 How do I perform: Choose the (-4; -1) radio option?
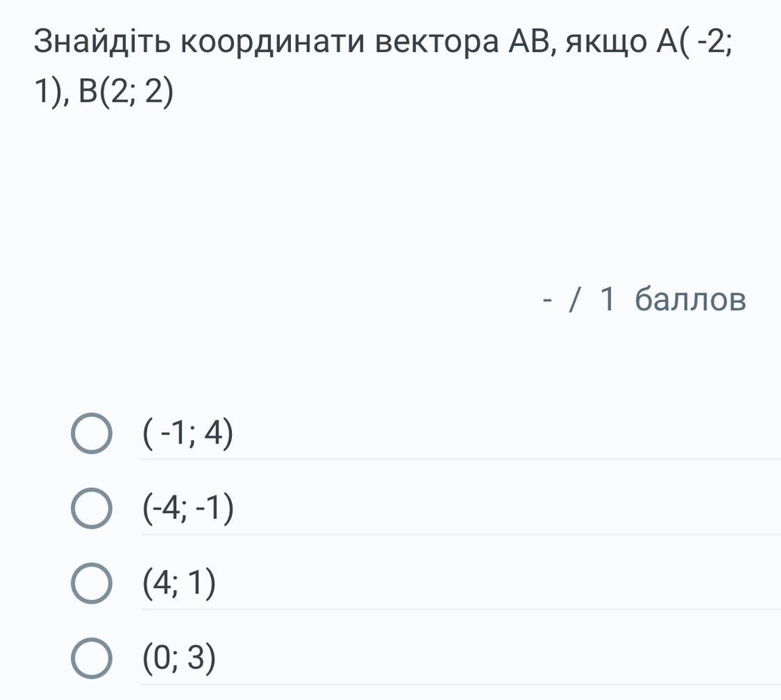click(x=90, y=509)
